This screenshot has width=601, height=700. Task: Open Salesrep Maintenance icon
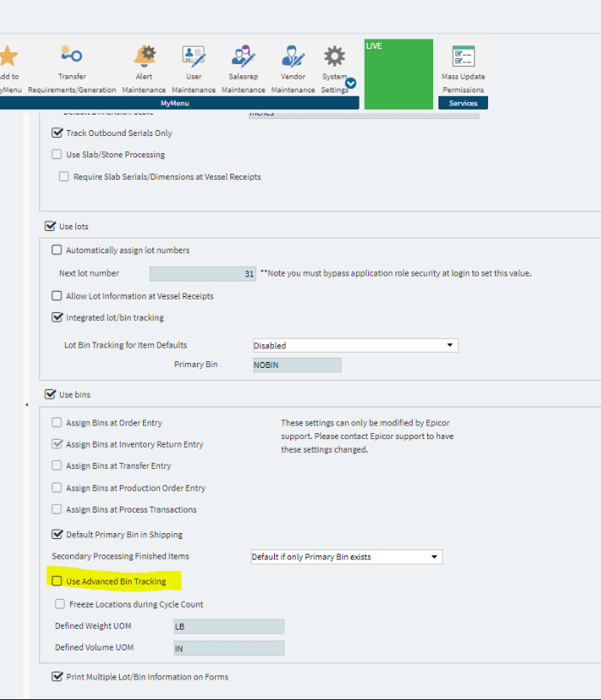[x=243, y=57]
